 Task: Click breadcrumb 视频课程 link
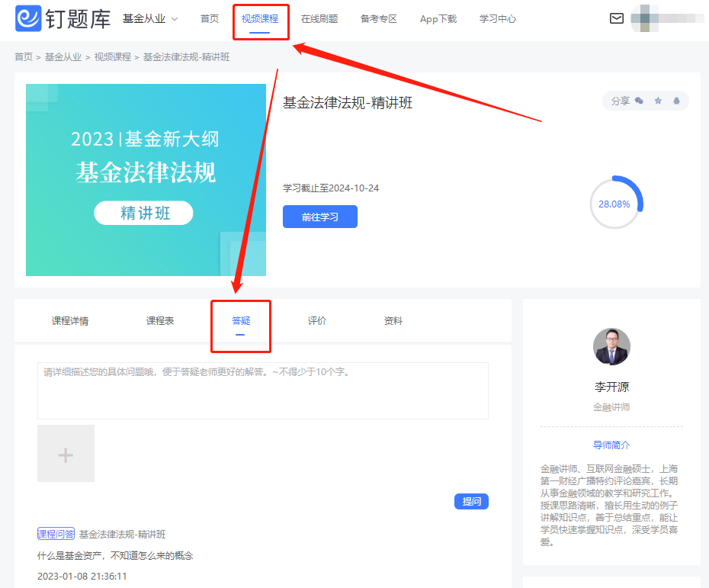[x=113, y=57]
